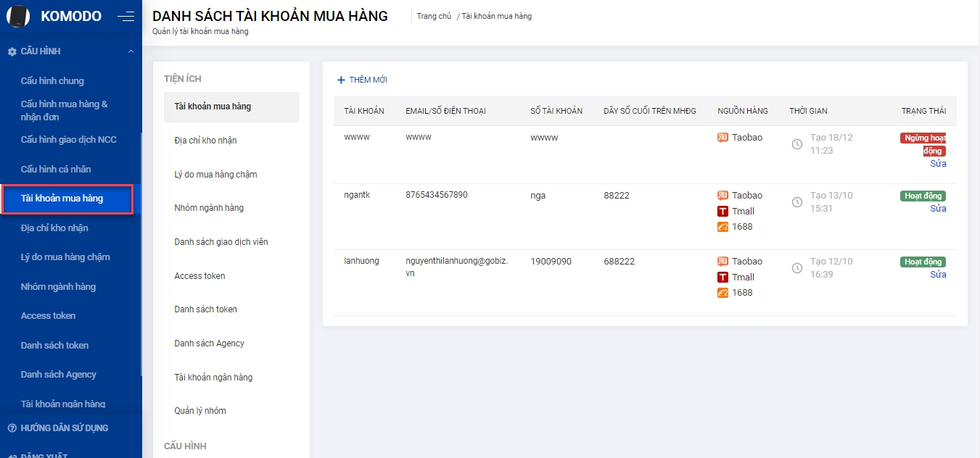Open Trang chủ breadcrumb link
The height and width of the screenshot is (458, 980).
tap(434, 16)
